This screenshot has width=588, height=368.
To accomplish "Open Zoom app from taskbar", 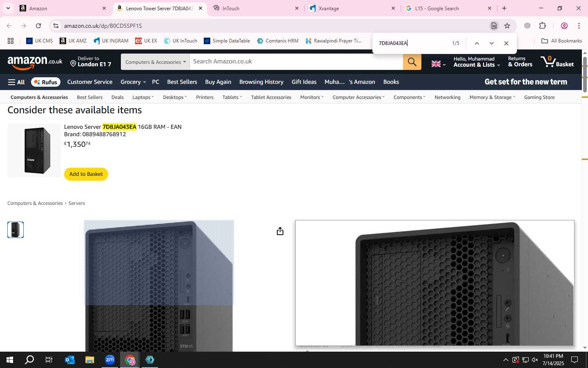I will pos(110,360).
